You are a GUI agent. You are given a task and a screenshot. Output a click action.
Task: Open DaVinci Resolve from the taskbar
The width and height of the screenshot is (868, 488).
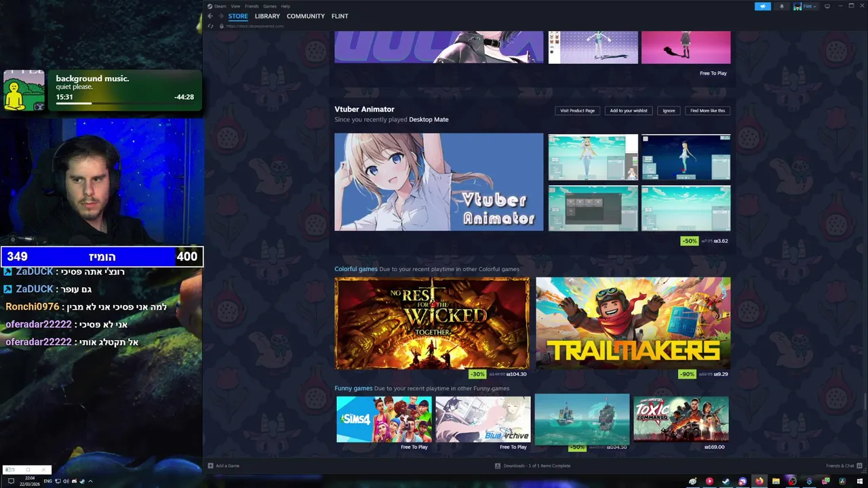(842, 481)
